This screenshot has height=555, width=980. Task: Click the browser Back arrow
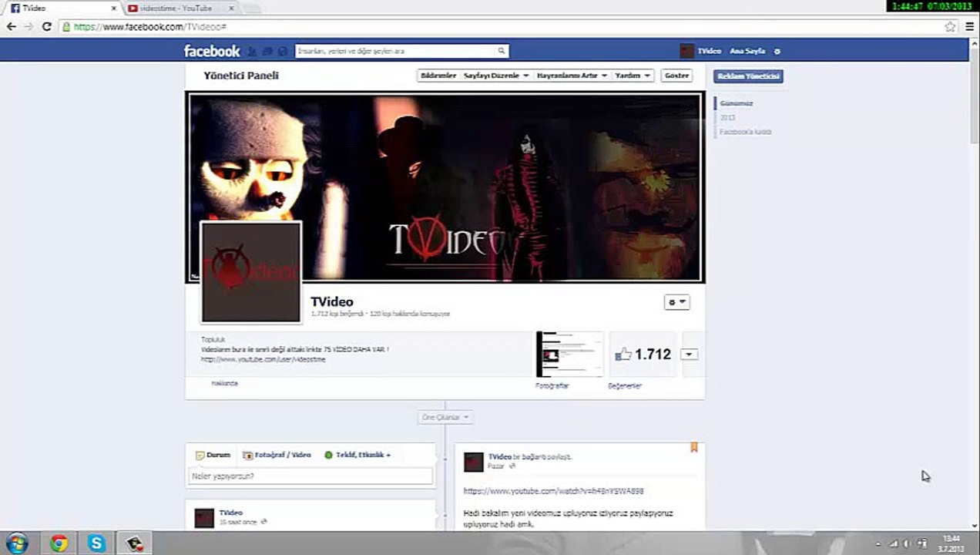[x=11, y=26]
